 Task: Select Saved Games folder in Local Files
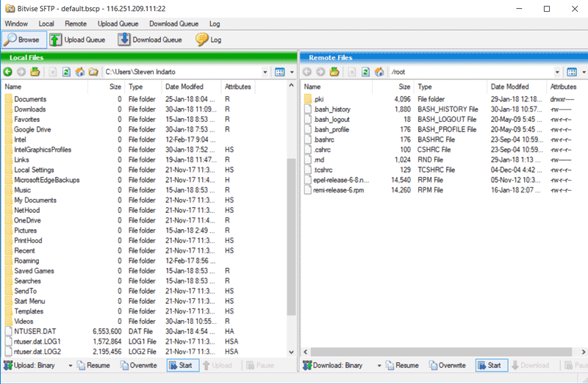tap(34, 271)
